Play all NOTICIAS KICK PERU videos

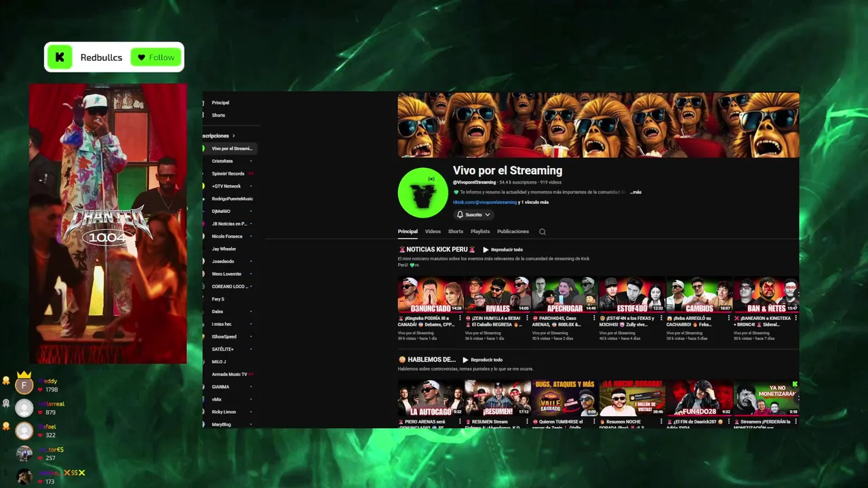502,250
